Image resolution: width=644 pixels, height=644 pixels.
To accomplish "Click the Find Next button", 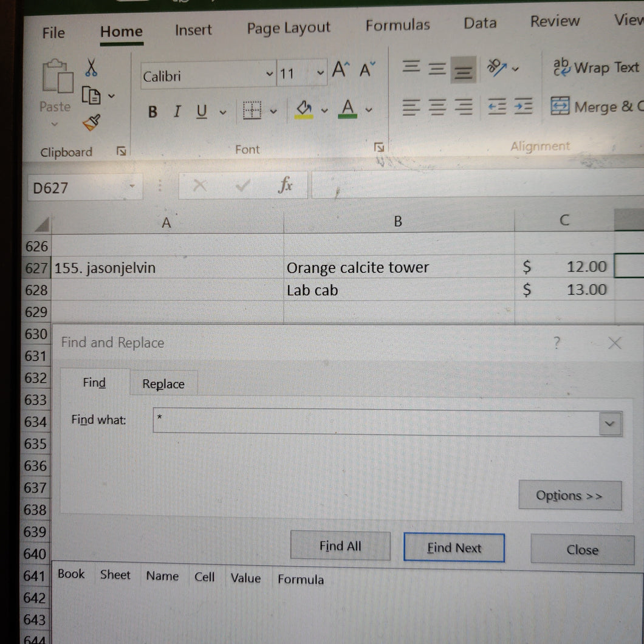I will tap(454, 547).
